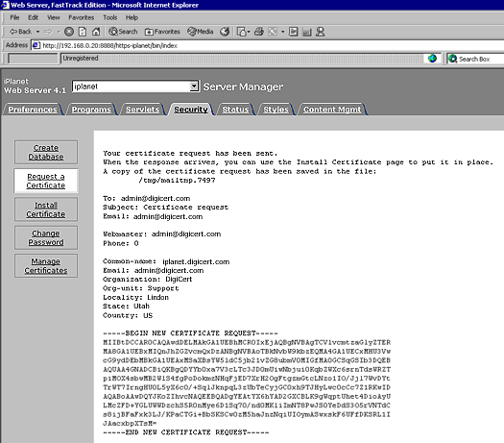Open the Favorites toolbar button

pyautogui.click(x=162, y=32)
